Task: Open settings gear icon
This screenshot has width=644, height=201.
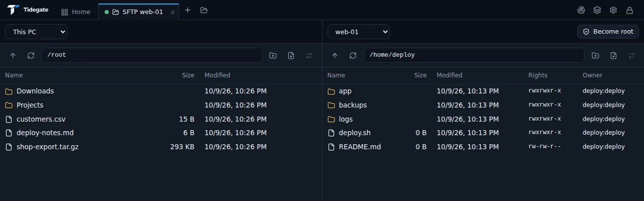Action: click(613, 10)
